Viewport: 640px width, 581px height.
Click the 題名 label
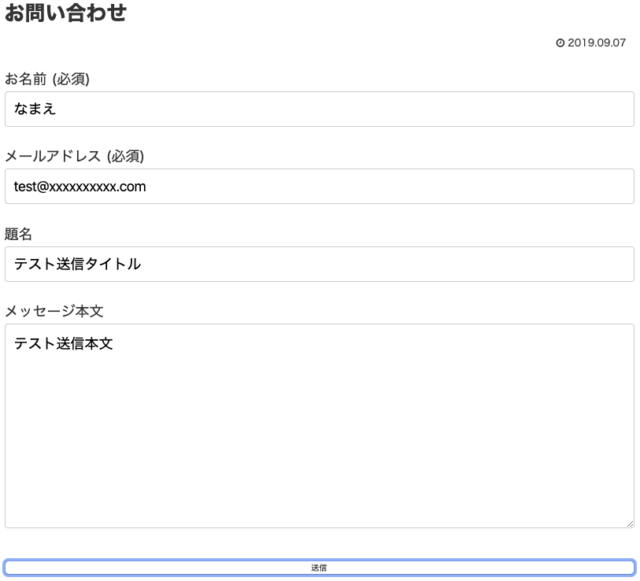tap(18, 234)
